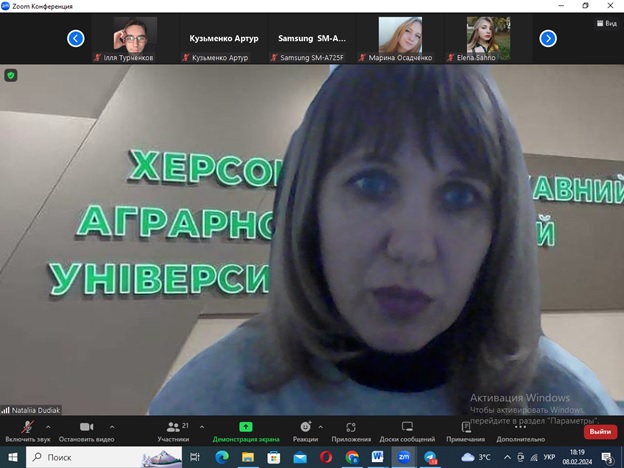Launch Microsoft Edge from taskbar
This screenshot has width=624, height=468.
point(222,457)
